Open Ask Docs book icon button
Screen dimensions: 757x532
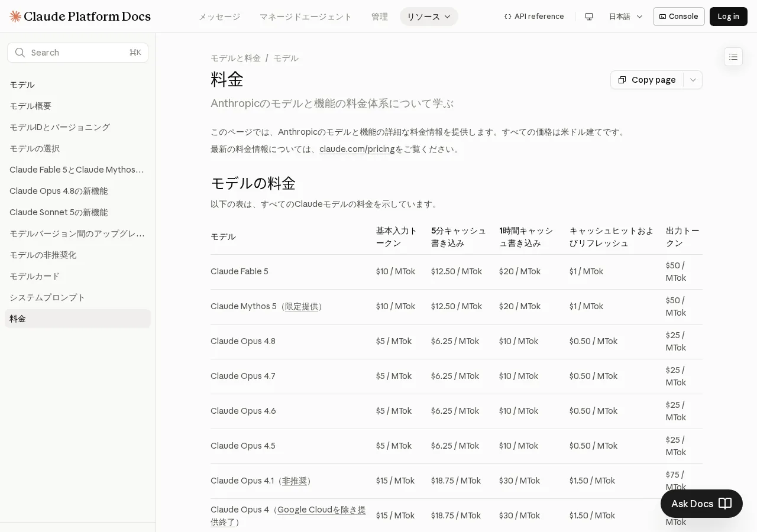pyautogui.click(x=725, y=504)
